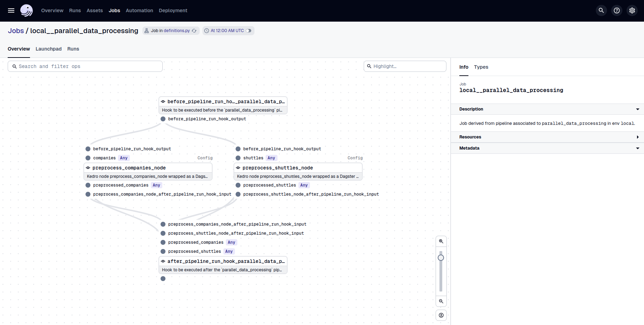Toggle the 12:00 AM UTC schedule switch
Image resolution: width=644 pixels, height=325 pixels.
249,31
